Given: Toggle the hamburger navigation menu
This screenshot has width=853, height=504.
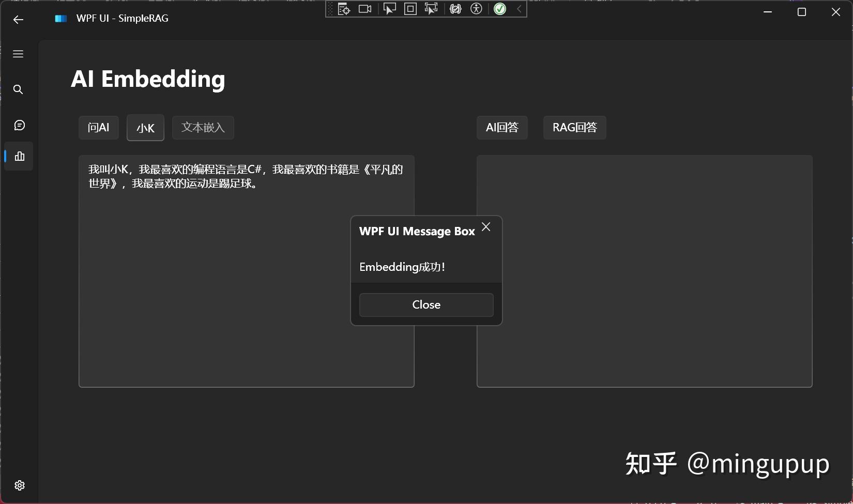Looking at the screenshot, I should point(18,54).
